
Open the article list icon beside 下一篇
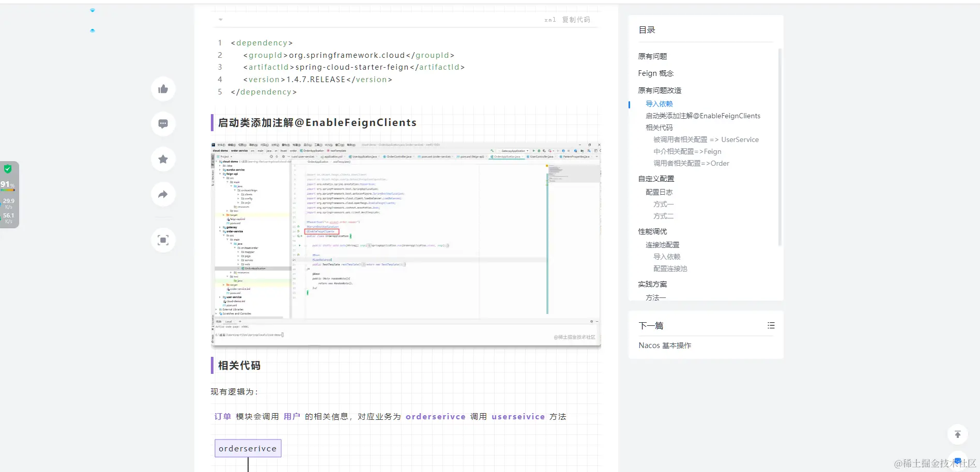click(771, 325)
